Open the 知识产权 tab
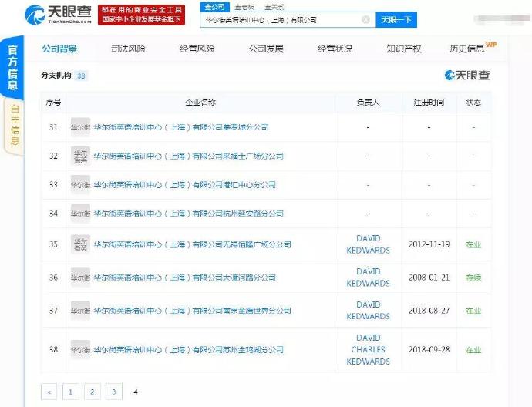 click(x=404, y=49)
